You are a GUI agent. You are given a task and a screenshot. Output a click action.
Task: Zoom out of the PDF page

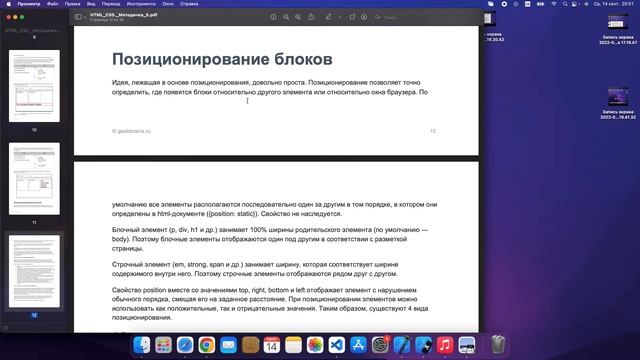click(x=286, y=17)
